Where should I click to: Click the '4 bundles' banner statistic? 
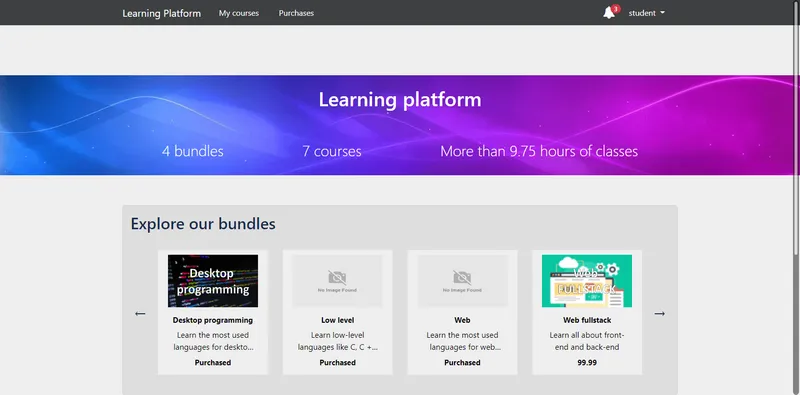click(x=192, y=152)
